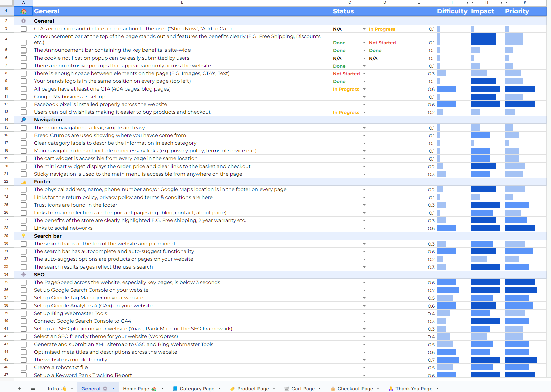Viewport: 551px width, 392px height.
Task: Click the gear icon beside the General section
Action: pyautogui.click(x=24, y=21)
